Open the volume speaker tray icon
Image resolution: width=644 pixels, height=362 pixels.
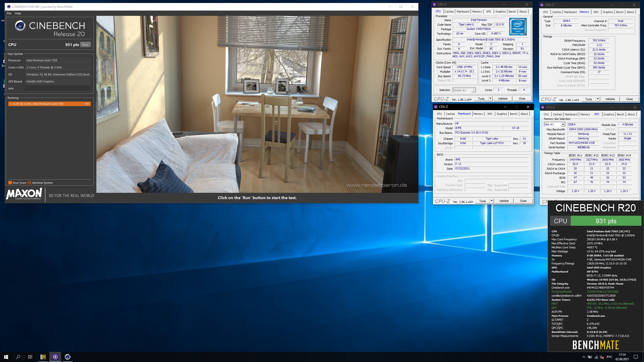coord(602,357)
